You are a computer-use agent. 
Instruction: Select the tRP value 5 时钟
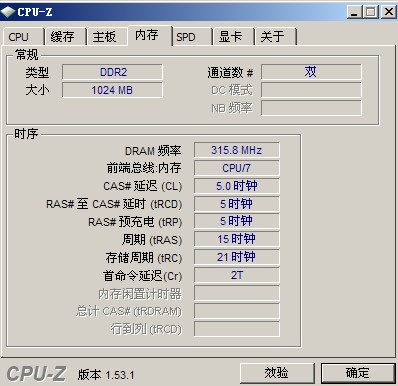pyautogui.click(x=237, y=221)
